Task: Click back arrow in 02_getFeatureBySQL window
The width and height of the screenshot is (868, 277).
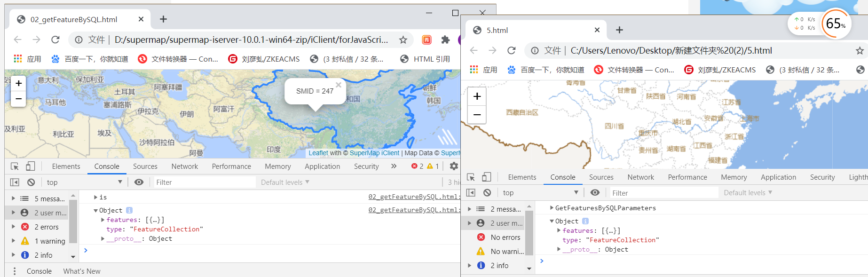Action: [18, 40]
